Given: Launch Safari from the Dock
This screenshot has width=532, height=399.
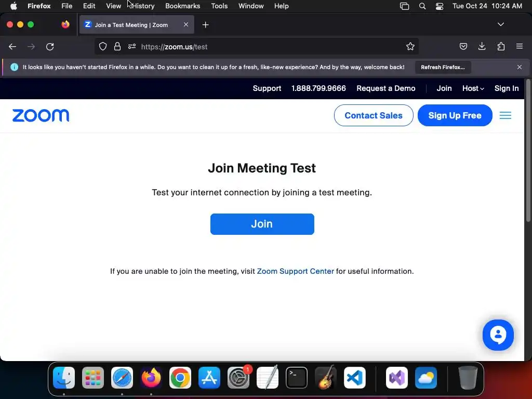Looking at the screenshot, I should pyautogui.click(x=122, y=378).
